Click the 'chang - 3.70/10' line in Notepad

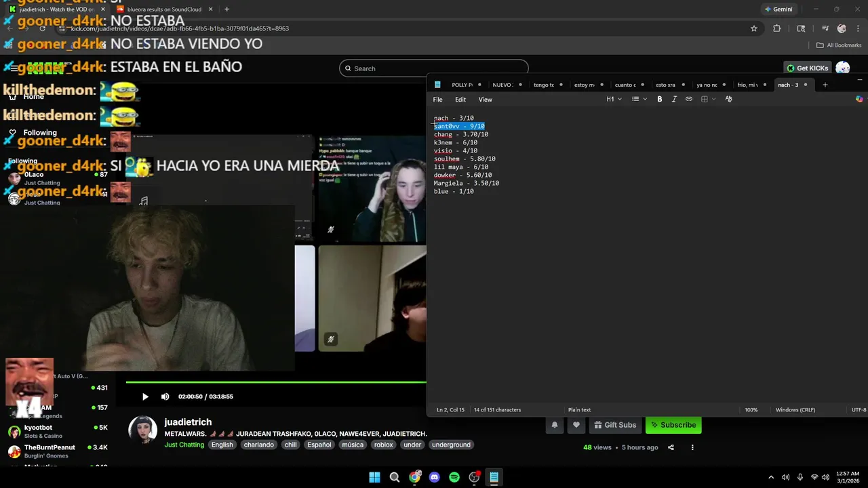tap(461, 134)
